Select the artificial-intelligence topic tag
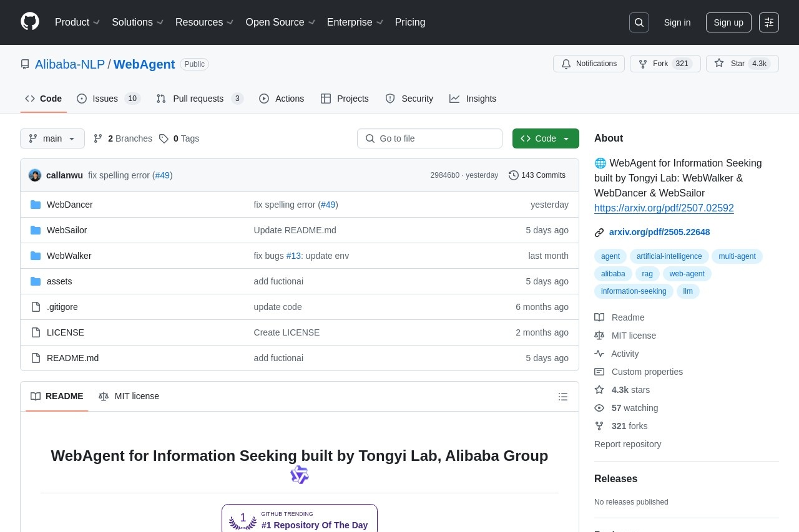Screen dimensions: 799x532 point(669,256)
